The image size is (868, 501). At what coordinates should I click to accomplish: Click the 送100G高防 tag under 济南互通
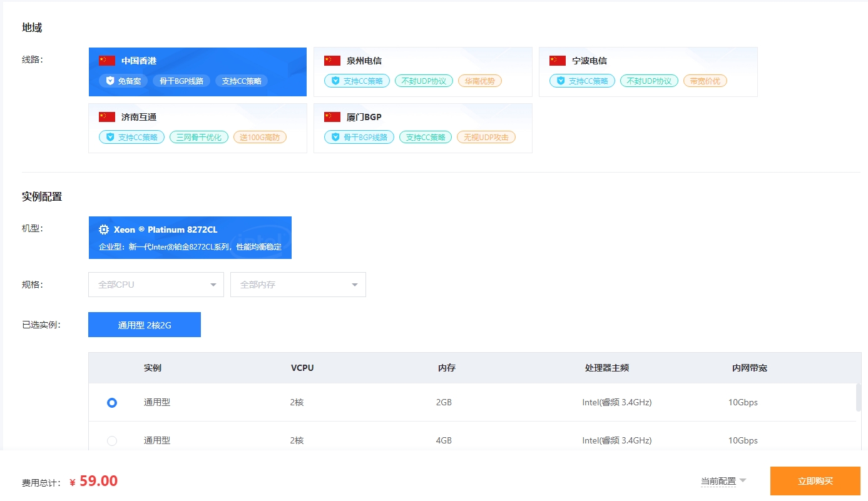[x=260, y=137]
